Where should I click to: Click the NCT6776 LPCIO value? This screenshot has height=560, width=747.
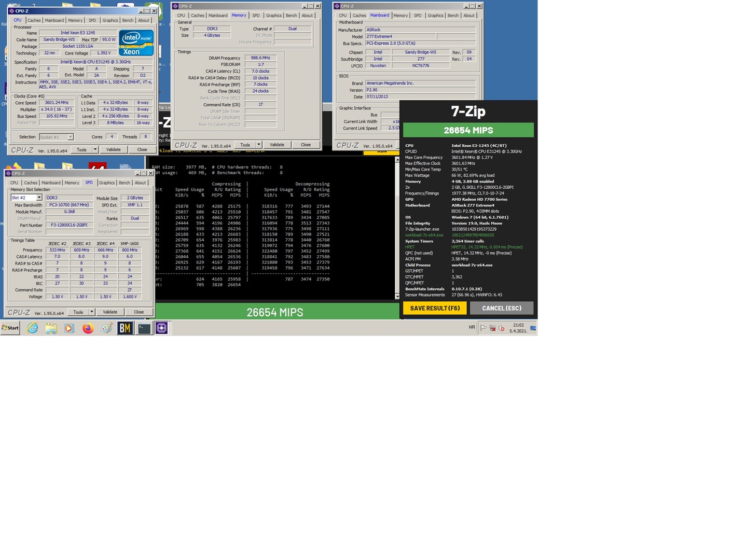[421, 65]
